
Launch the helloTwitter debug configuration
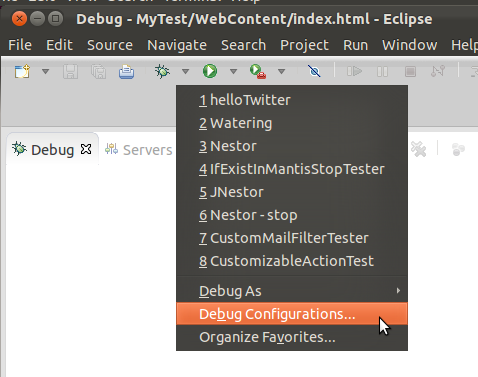point(292,100)
